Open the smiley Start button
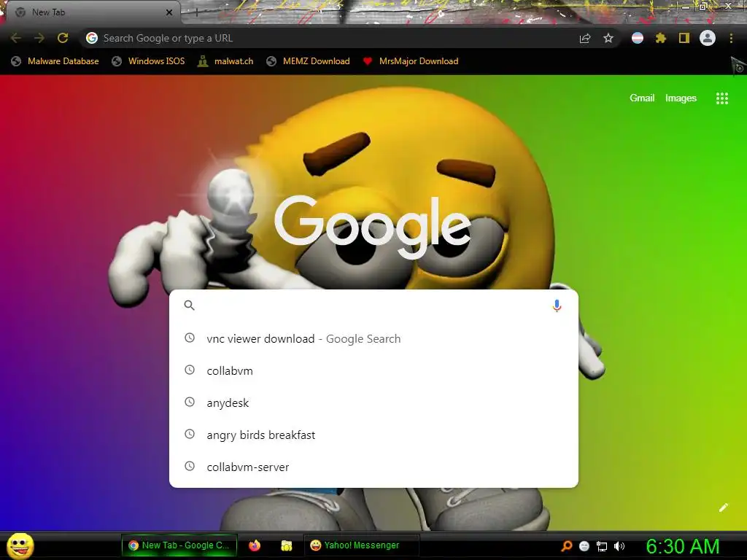Image resolution: width=747 pixels, height=560 pixels. pos(20,545)
